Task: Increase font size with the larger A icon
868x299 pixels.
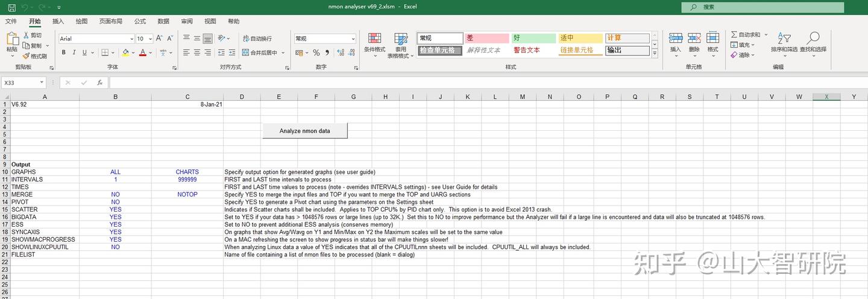Action: coord(159,38)
